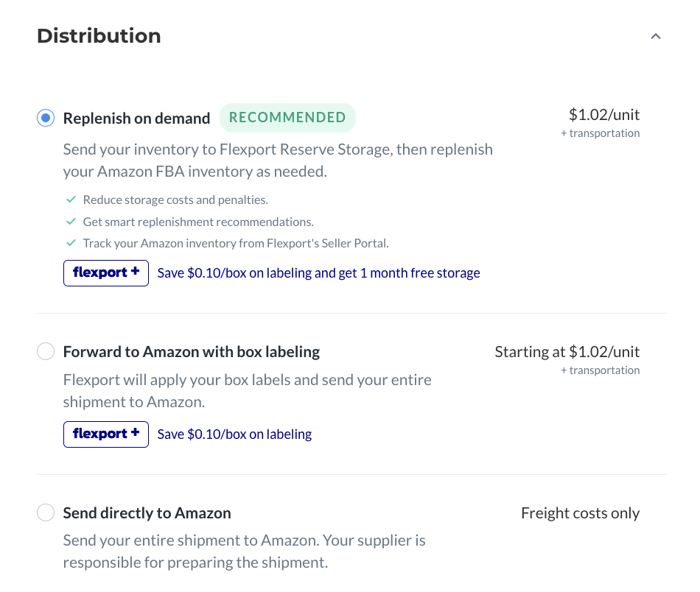Click the Replenish on demand option title
Screen dimensions: 700x592
tap(136, 119)
